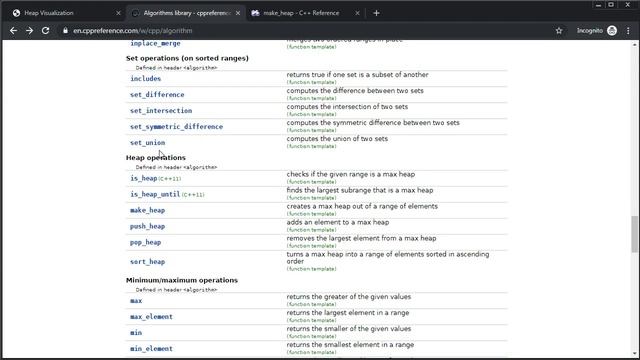
Task: Open the set_symmetric_difference link
Action: click(176, 127)
